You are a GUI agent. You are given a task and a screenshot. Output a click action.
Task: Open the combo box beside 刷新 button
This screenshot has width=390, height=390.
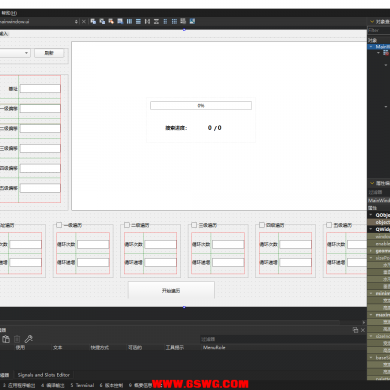[15, 53]
